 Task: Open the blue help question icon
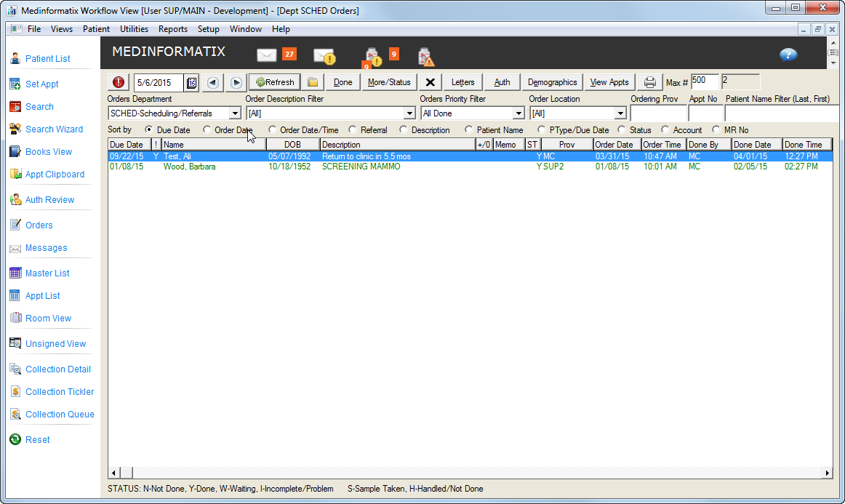tap(788, 55)
